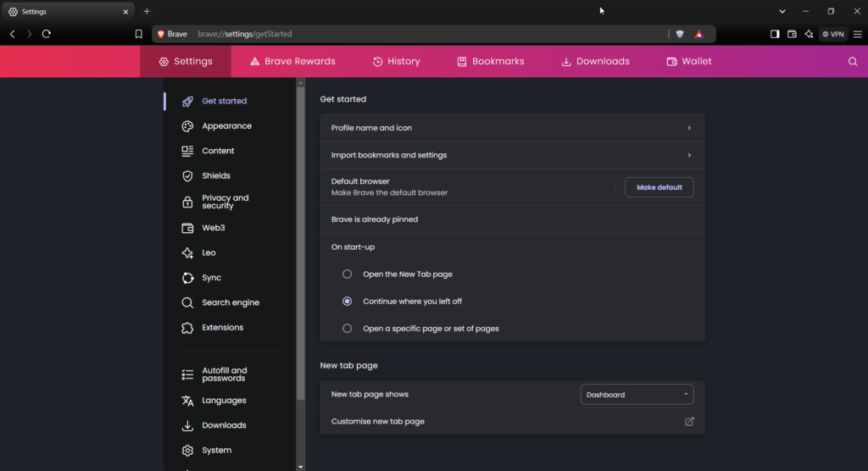The image size is (868, 471).
Task: Switch to the Settings tab
Action: pos(186,62)
